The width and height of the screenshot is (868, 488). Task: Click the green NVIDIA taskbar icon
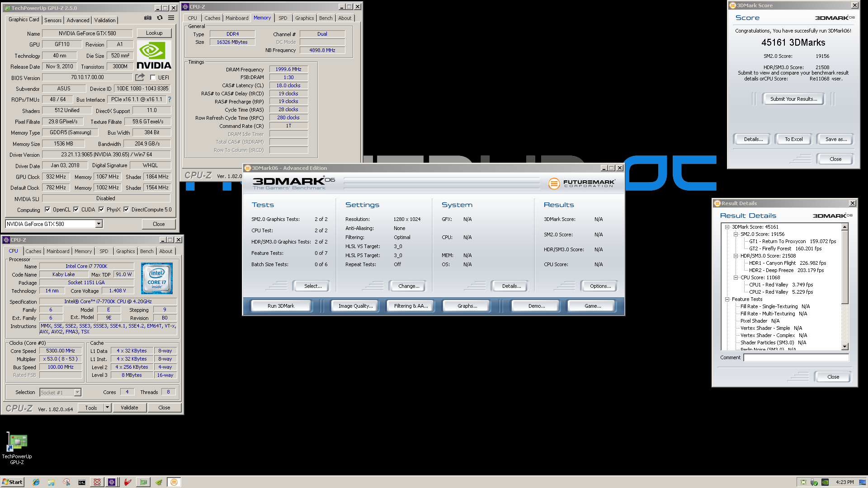159,482
